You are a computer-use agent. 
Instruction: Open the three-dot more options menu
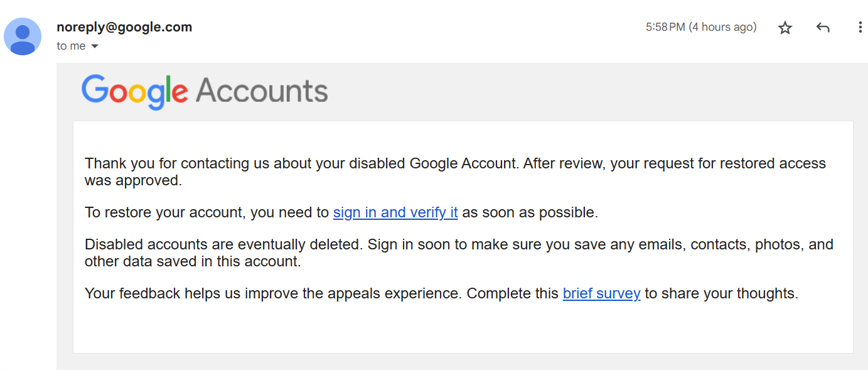point(860,27)
